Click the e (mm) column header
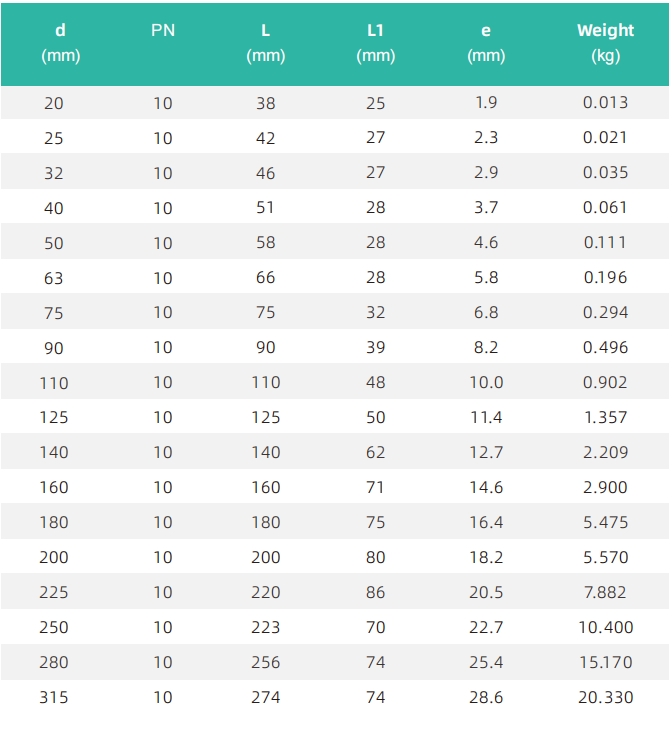Image resolution: width=672 pixels, height=735 pixels. [486, 43]
